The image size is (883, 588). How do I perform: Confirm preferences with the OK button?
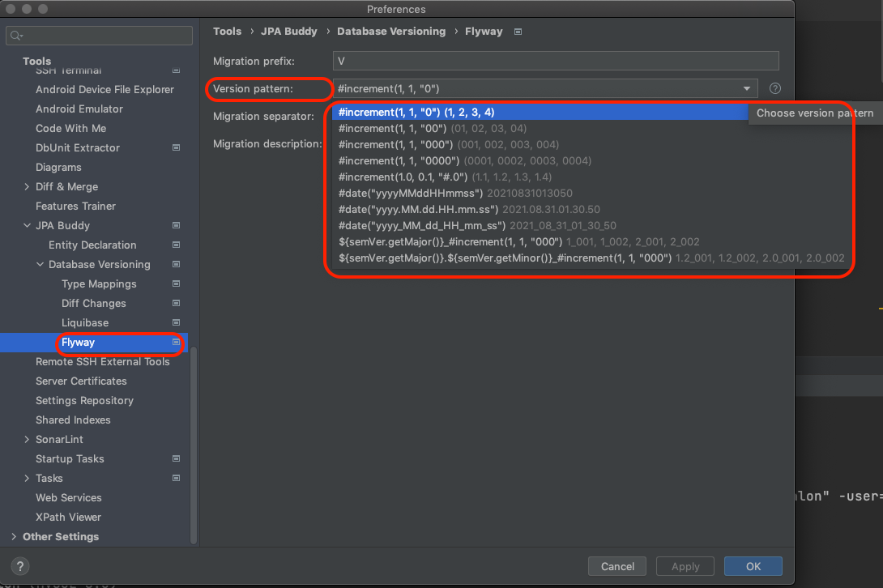point(753,566)
